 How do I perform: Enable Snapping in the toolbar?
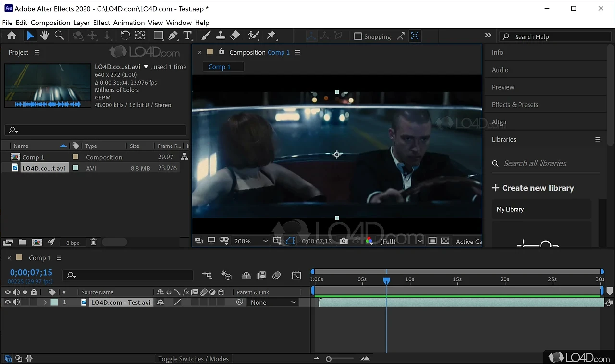click(x=357, y=36)
